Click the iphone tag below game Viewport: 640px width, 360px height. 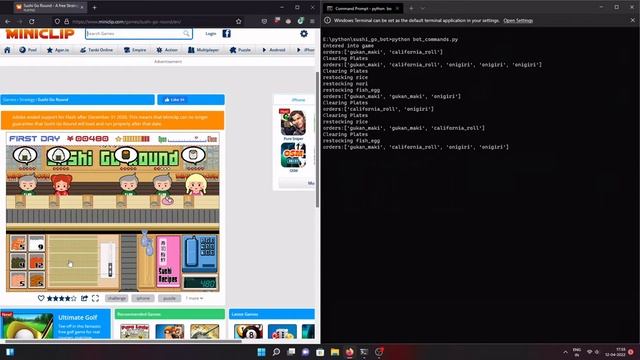coord(143,298)
